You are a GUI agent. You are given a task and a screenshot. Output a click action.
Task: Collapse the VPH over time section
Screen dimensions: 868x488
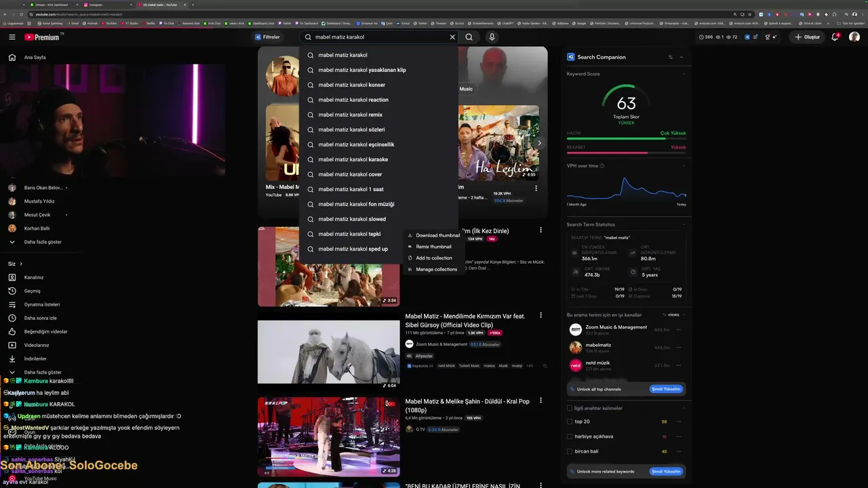tap(684, 165)
